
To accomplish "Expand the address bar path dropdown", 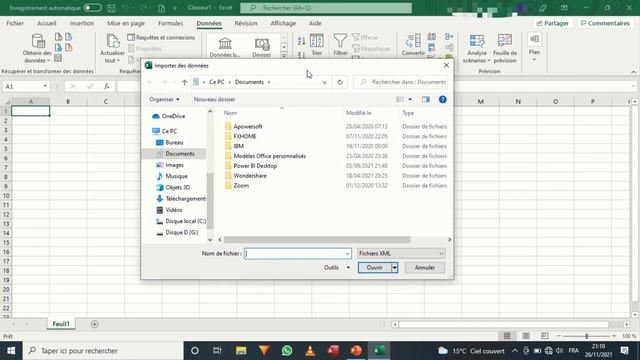I will click(324, 82).
